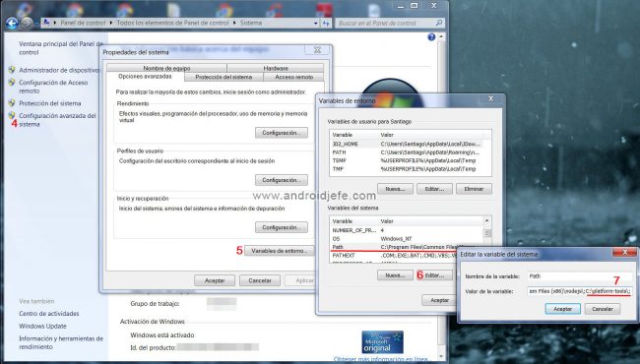Click Editar under Variables del sistema
Screen dimensions: 640x364
tap(434, 275)
